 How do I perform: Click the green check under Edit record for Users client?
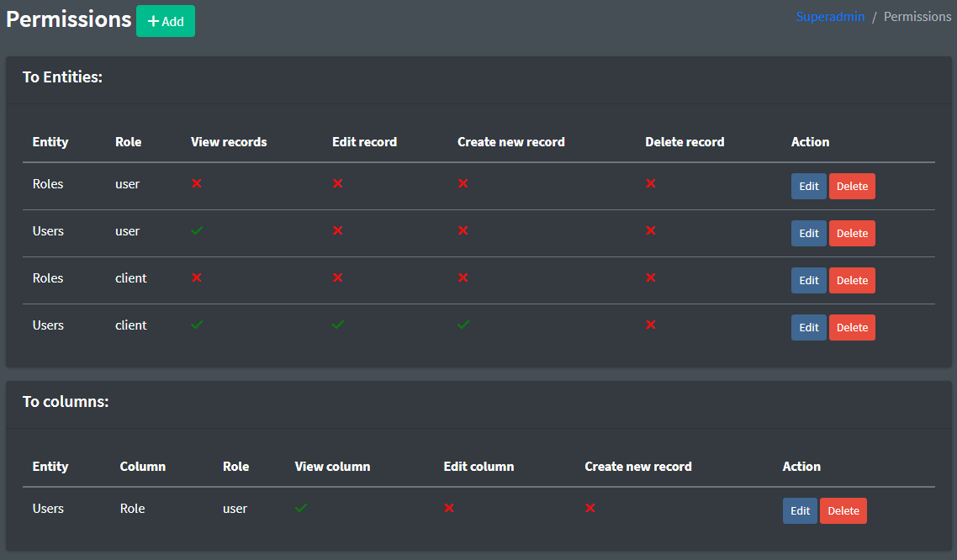(x=337, y=324)
